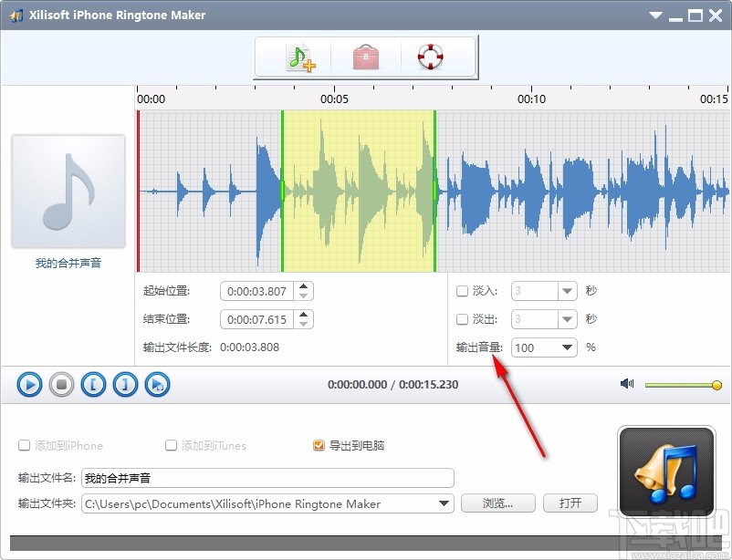Open the fade-in duration dropdown

pos(566,290)
